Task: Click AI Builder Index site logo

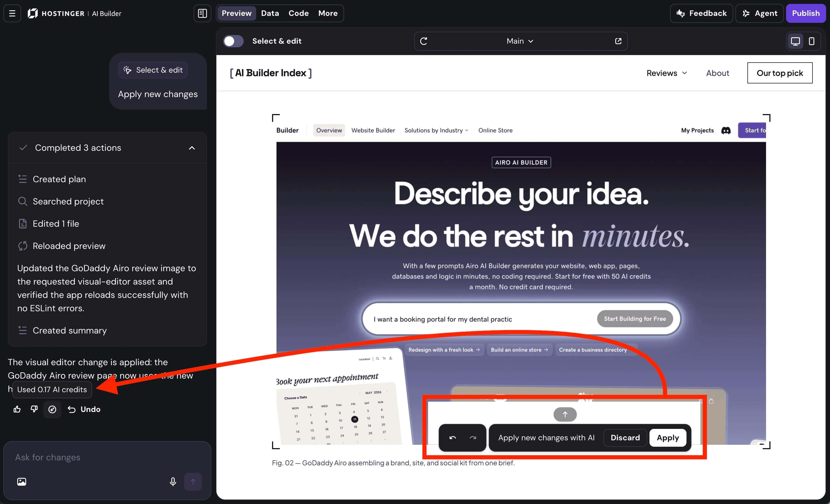Action: pyautogui.click(x=271, y=73)
